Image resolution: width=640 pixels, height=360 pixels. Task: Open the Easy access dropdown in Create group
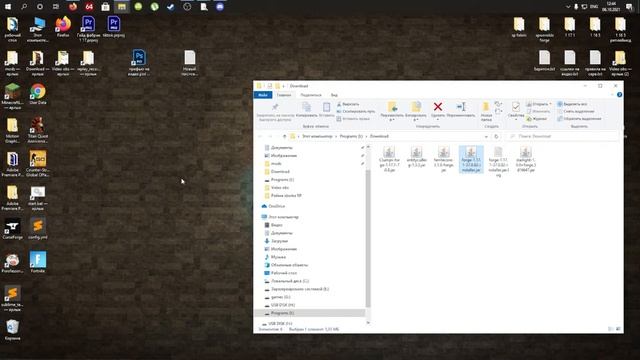point(498,111)
